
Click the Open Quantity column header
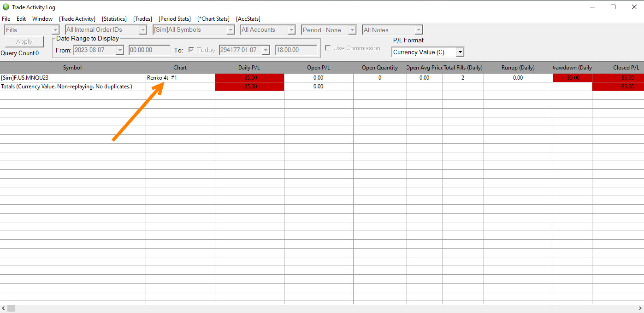click(x=380, y=68)
